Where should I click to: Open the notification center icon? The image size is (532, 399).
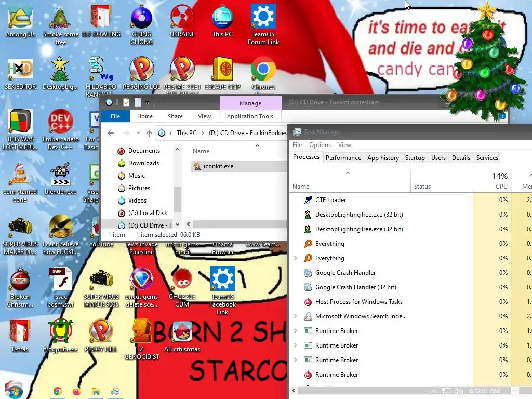[515, 391]
